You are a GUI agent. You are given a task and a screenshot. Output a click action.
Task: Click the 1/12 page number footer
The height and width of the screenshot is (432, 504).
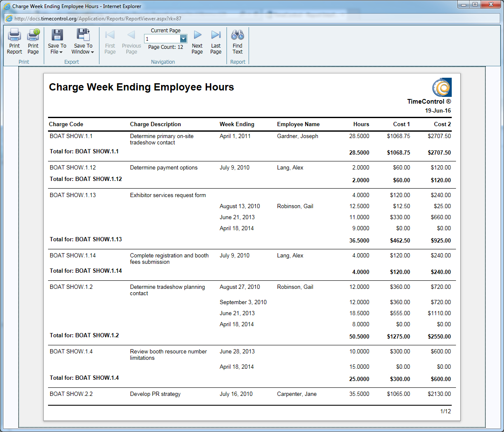(x=445, y=412)
